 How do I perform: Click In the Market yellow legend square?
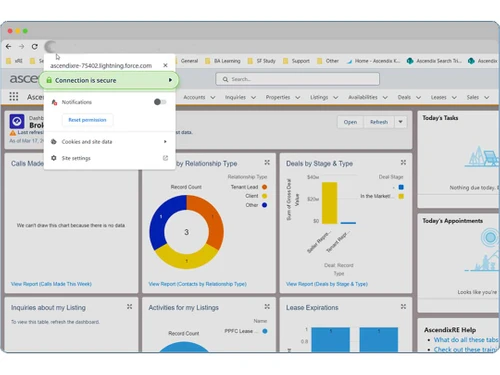pyautogui.click(x=401, y=196)
